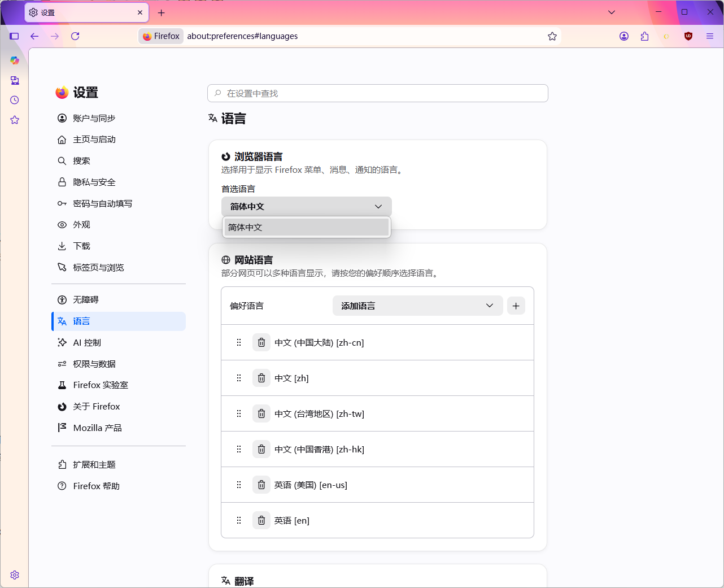Collapse the 首选语言 简体中文 dropdown
Screen dimensions: 724x588
tap(307, 206)
